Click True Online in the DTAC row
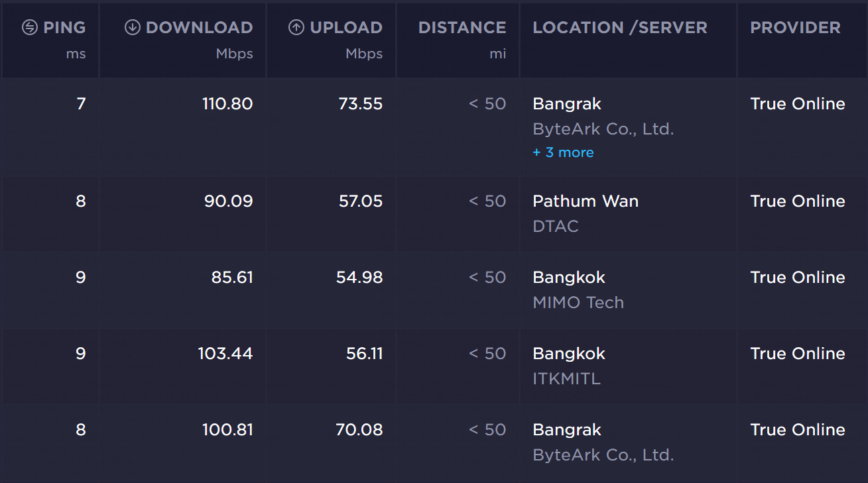Viewport: 868px width, 483px height. 798,201
